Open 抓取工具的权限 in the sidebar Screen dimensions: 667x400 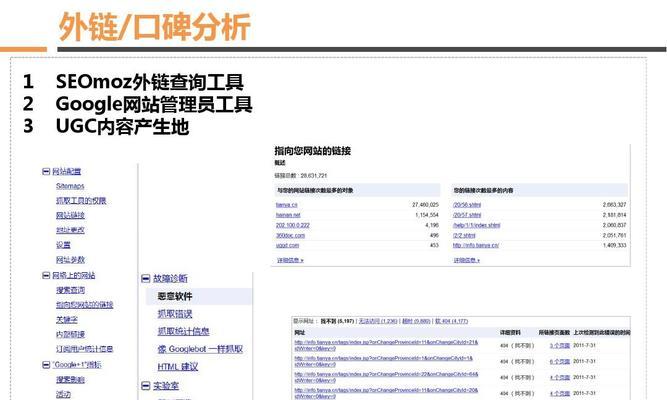click(81, 200)
